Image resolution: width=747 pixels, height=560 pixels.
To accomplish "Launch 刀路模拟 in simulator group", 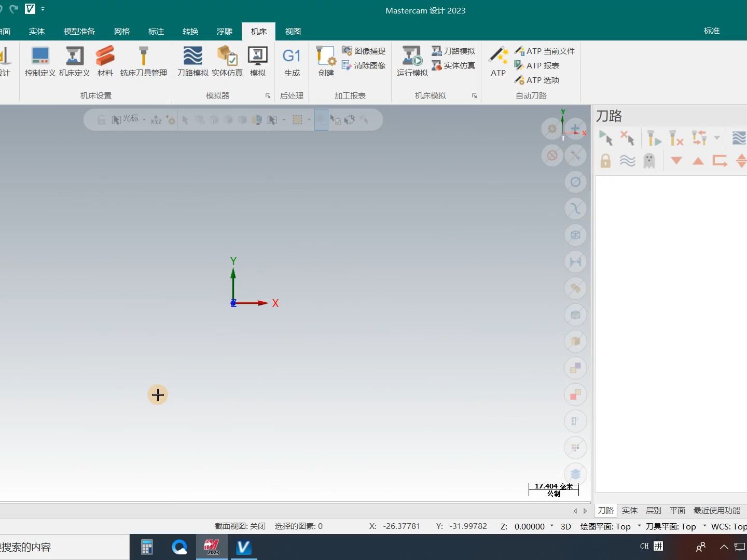I will click(x=192, y=62).
